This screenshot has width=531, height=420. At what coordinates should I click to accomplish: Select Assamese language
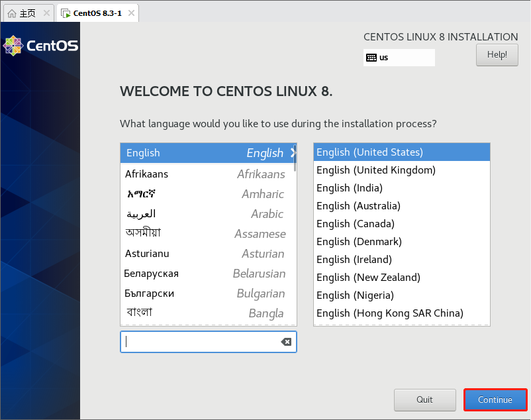click(x=207, y=234)
